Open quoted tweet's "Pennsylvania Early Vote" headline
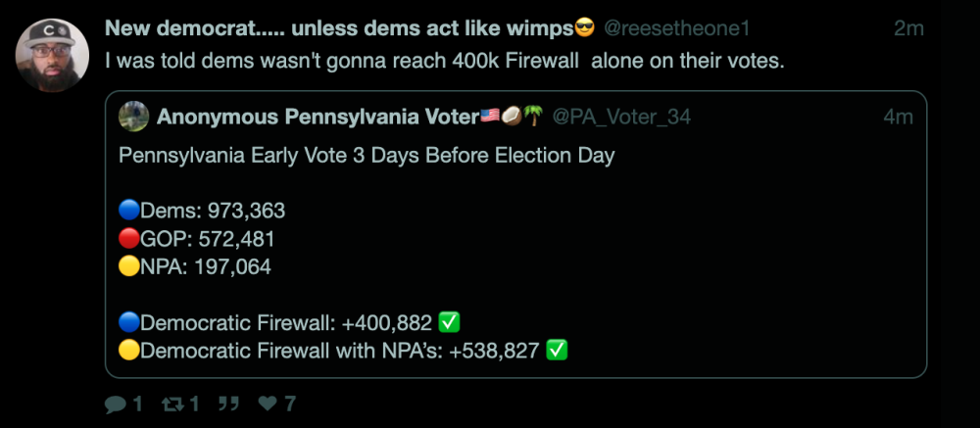The height and width of the screenshot is (428, 980). [366, 156]
